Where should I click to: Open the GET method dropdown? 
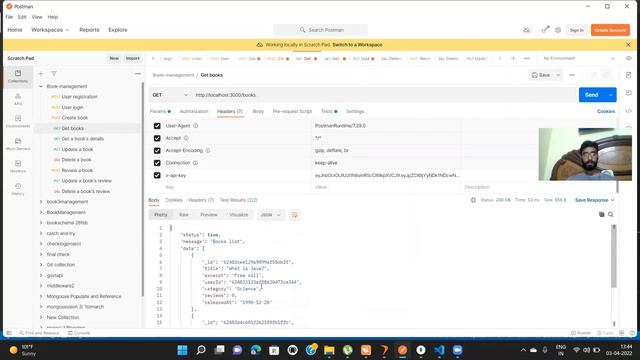[170, 95]
